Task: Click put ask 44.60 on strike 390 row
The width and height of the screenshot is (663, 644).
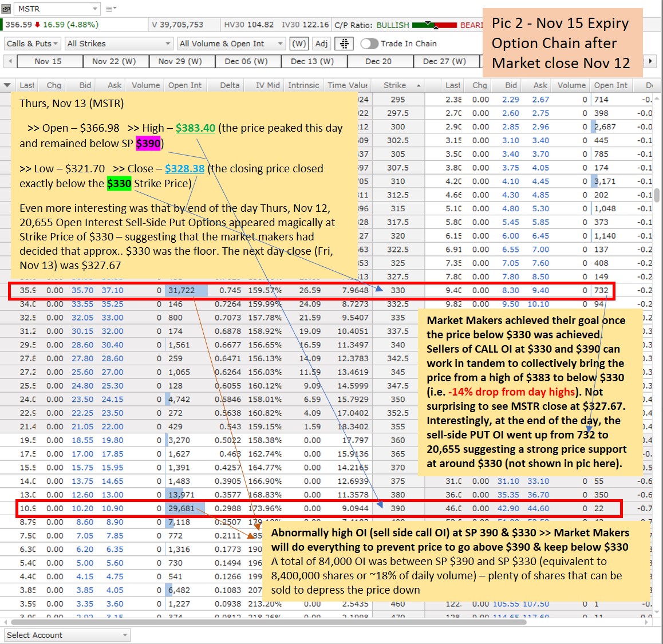Action: 538,508
